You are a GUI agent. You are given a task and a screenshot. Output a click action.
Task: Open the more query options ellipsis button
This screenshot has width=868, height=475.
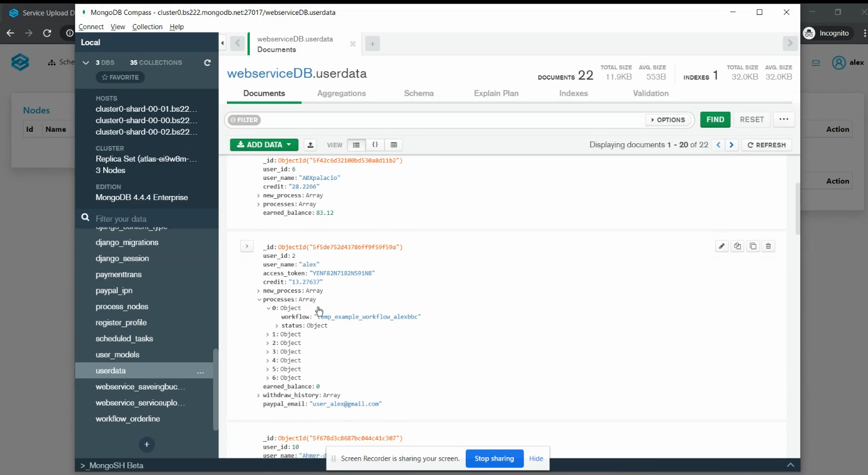click(x=784, y=119)
